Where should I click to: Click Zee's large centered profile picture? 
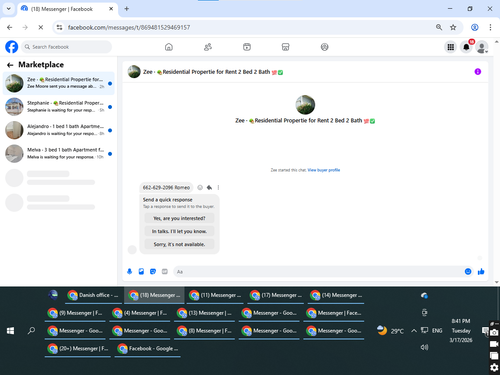(305, 105)
